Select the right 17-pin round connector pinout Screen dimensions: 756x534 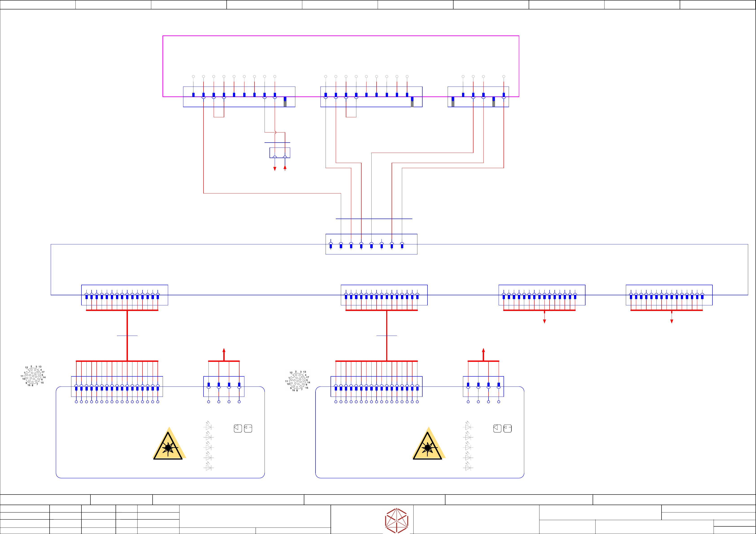pos(298,381)
